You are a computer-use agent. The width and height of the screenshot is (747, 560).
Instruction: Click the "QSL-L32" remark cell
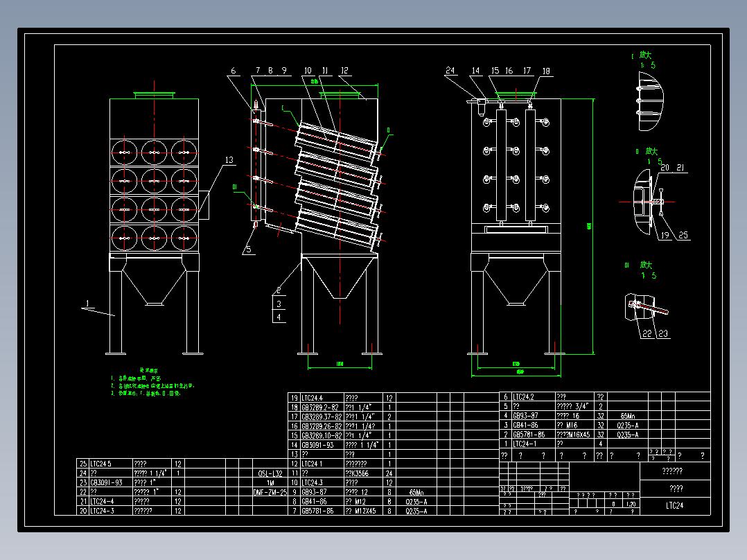[x=270, y=473]
